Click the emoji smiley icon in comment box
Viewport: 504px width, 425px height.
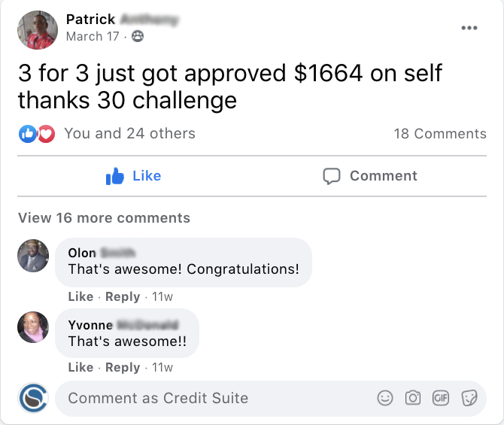pyautogui.click(x=385, y=398)
